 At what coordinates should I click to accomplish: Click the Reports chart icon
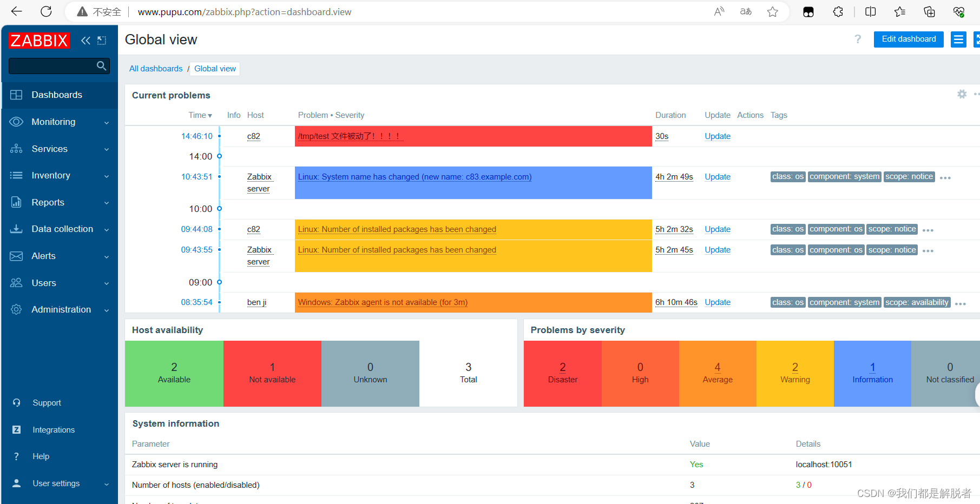pyautogui.click(x=16, y=202)
